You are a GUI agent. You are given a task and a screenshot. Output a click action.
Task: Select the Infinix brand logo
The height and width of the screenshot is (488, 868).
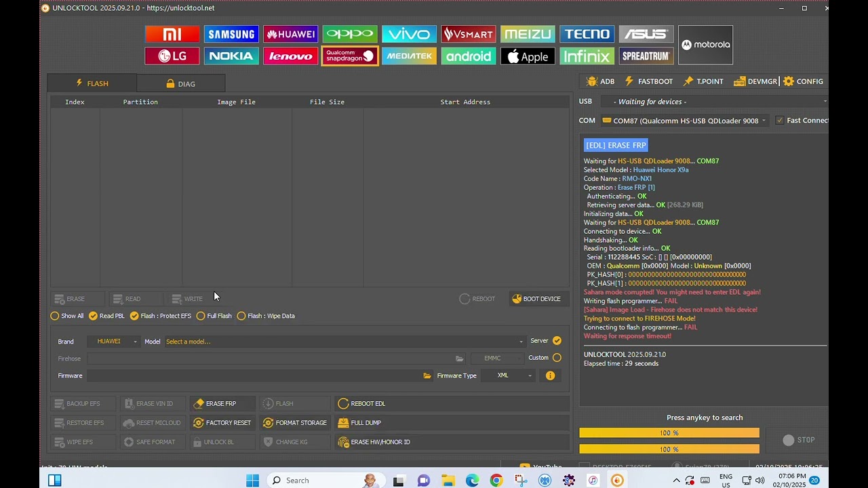(x=587, y=56)
